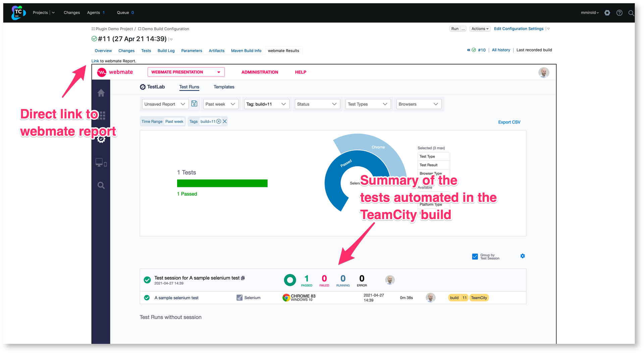This screenshot has width=644, height=353.
Task: Open the Agents page in top bar
Action: coord(93,13)
